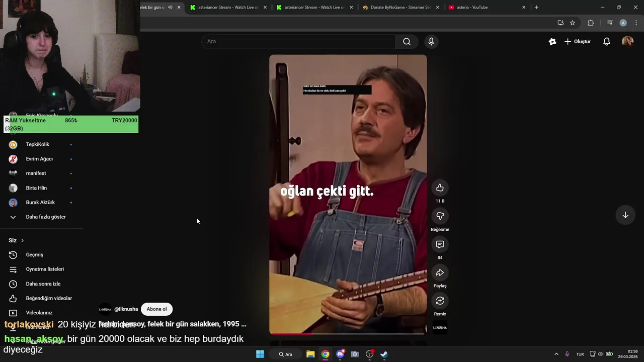Viewport: 644px width, 362px height.
Task: Open a new Chrome tab
Action: coord(536,8)
